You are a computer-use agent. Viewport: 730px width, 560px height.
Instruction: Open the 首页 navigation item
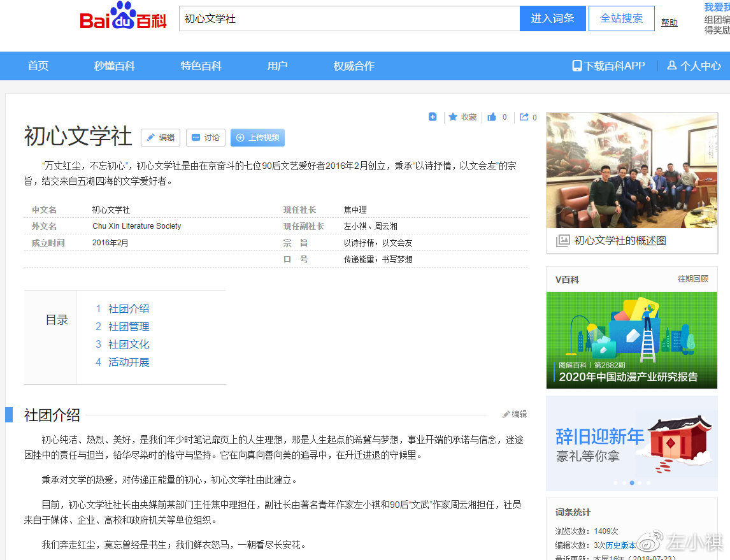click(x=38, y=66)
